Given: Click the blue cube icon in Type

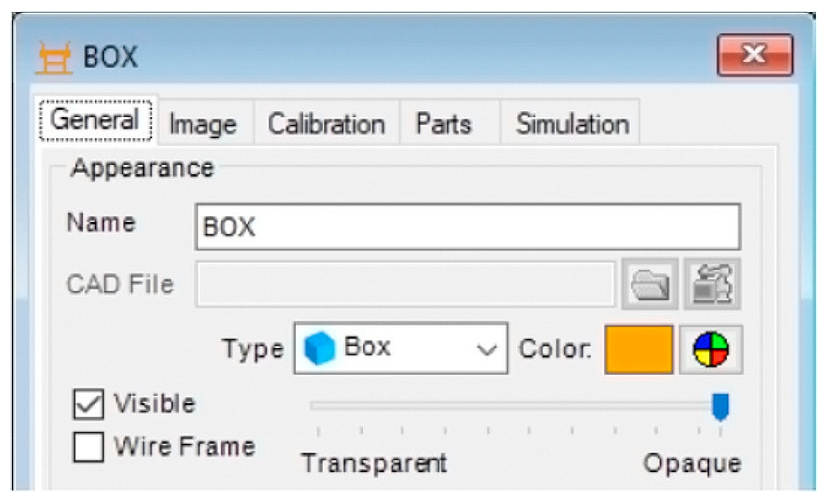Looking at the screenshot, I should pyautogui.click(x=319, y=349).
